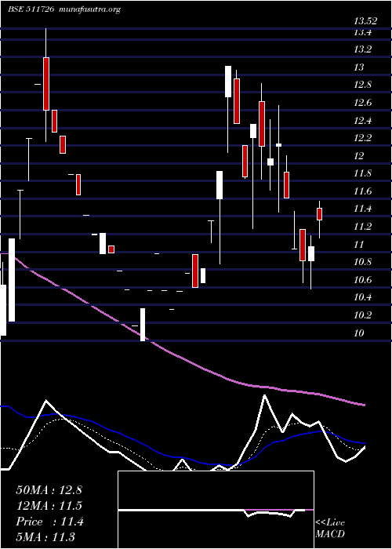392x549 pixels.
Task: Click the "Price : 11.4" readout
Action: pyautogui.click(x=49, y=522)
